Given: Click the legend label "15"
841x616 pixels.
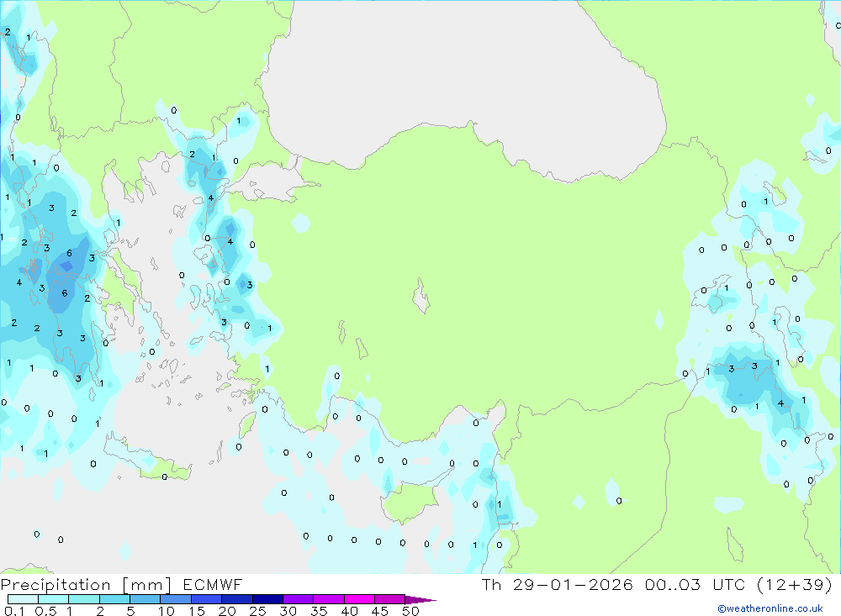Looking at the screenshot, I should coord(197,611).
